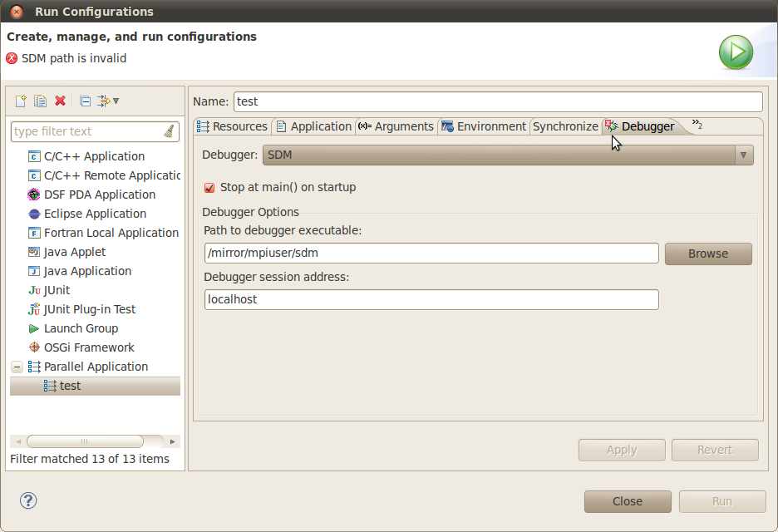Switch to the Application tab
Viewport: 778px width, 532px height.
(x=313, y=126)
